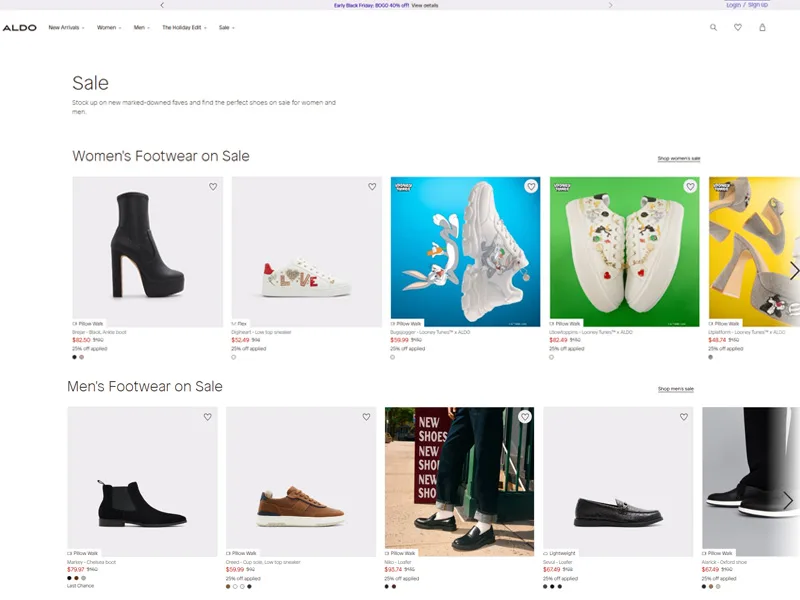Favorite the Marley Chelsea boot
The height and width of the screenshot is (600, 800).
point(208,417)
